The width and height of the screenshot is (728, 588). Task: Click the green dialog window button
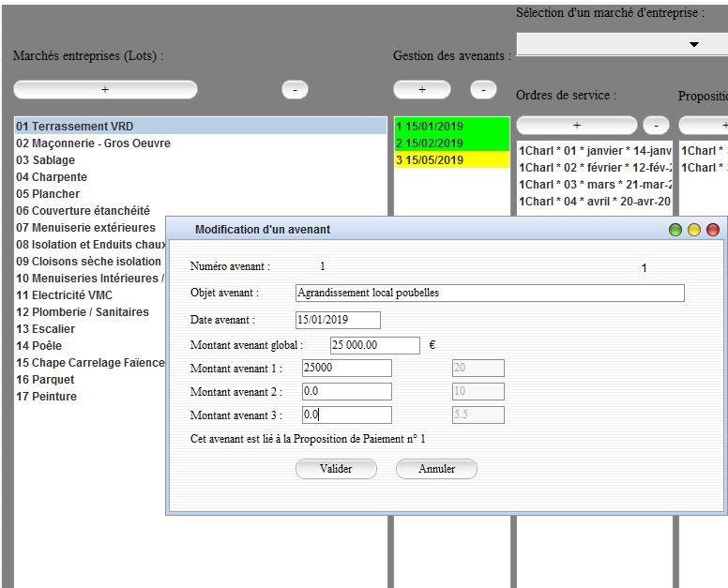tap(675, 230)
